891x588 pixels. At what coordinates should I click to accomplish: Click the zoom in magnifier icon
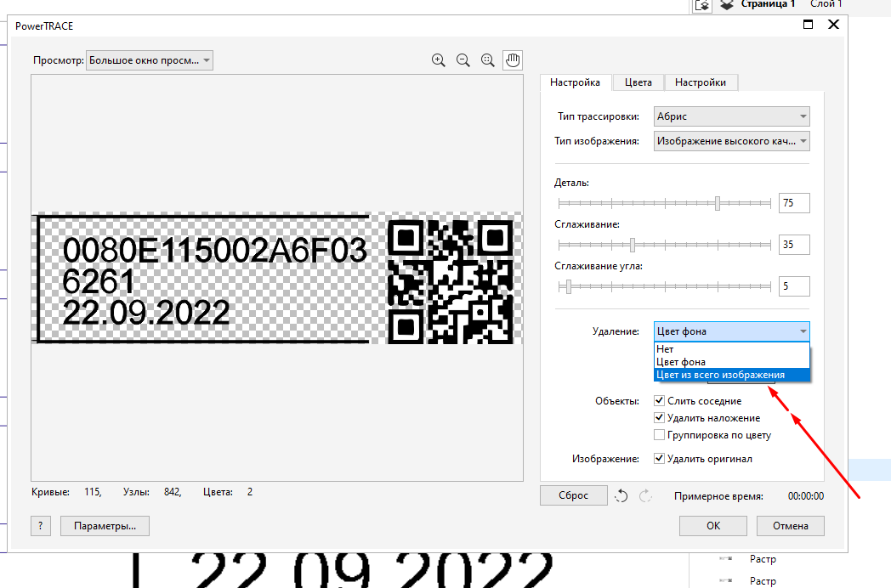tap(438, 60)
